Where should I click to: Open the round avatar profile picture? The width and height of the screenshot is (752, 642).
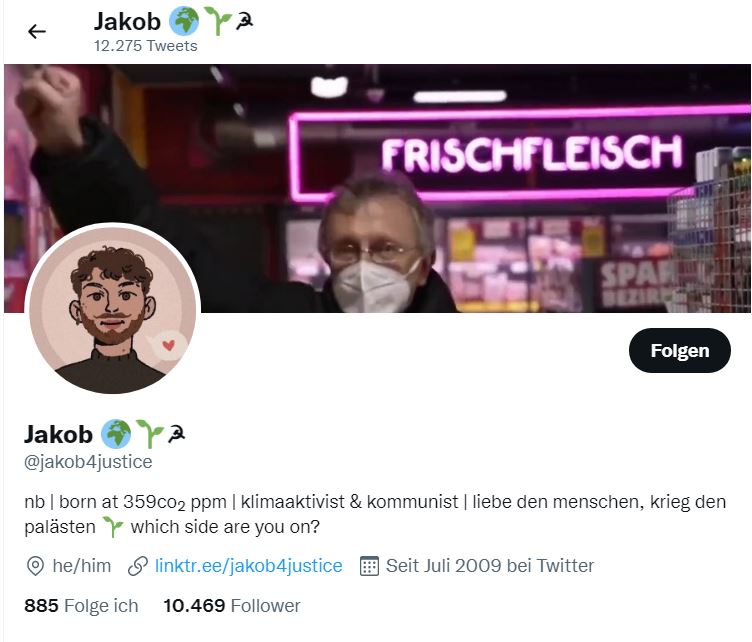point(113,310)
